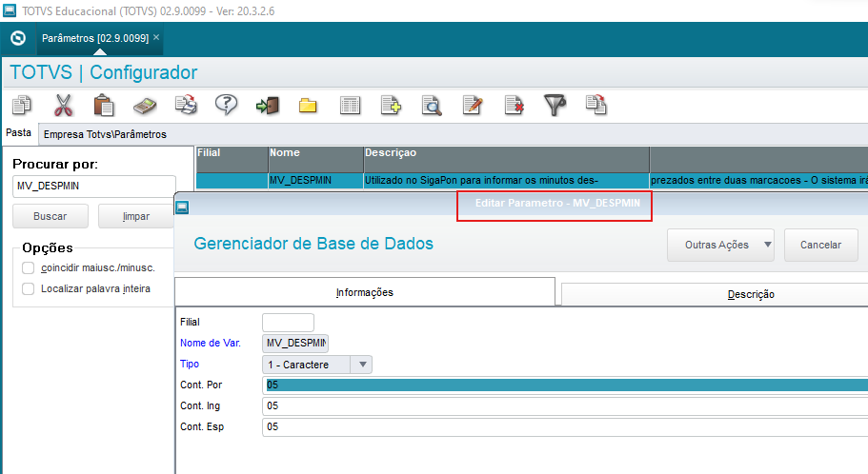Click the Cont. Ing field
Viewport: 868px width, 474px height.
[x=565, y=406]
